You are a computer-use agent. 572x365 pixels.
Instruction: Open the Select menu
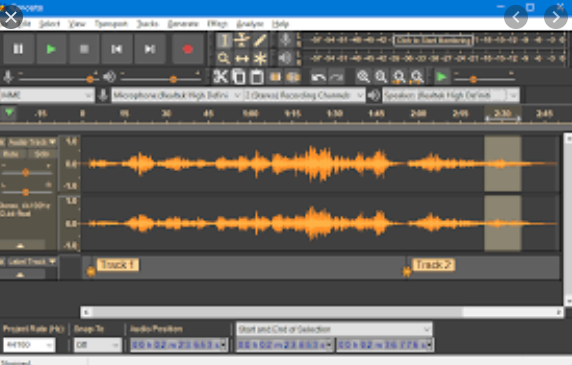point(49,24)
